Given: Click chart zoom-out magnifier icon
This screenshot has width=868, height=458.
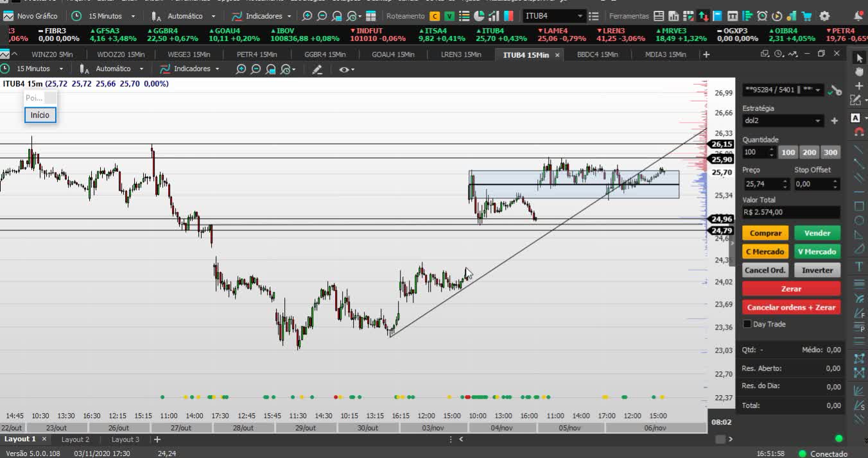Looking at the screenshot, I should click(x=256, y=69).
